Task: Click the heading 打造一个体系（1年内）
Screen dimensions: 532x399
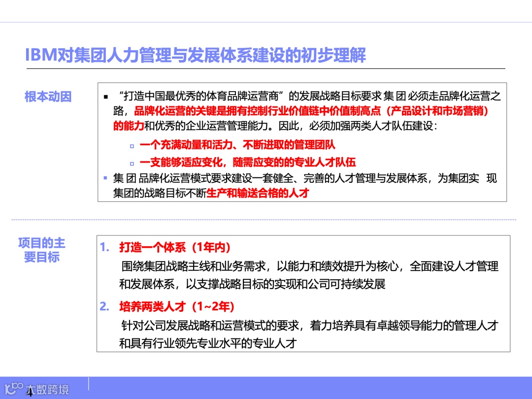Action: (175, 247)
